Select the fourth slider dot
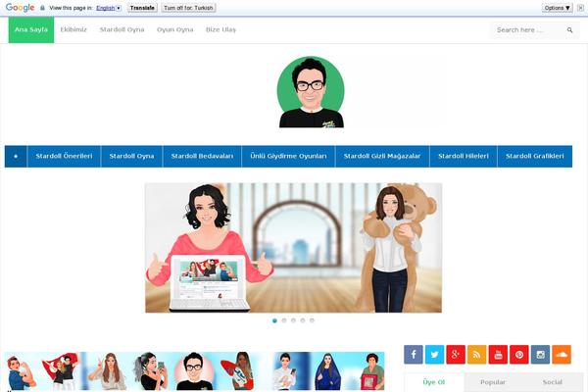This screenshot has height=392, width=588. (x=303, y=320)
